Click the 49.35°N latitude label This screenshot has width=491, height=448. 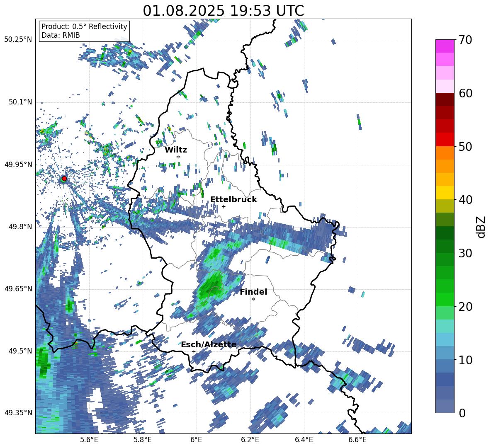(18, 413)
